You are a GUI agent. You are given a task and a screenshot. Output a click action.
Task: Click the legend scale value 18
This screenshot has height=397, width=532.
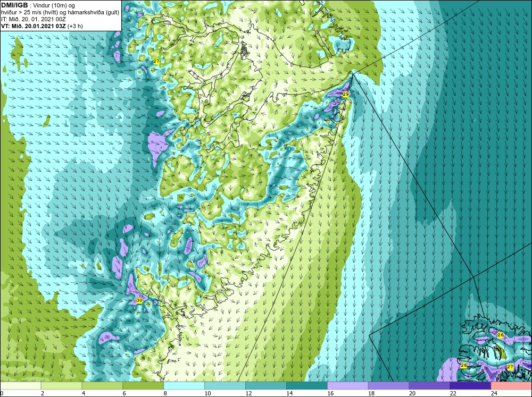point(371,393)
